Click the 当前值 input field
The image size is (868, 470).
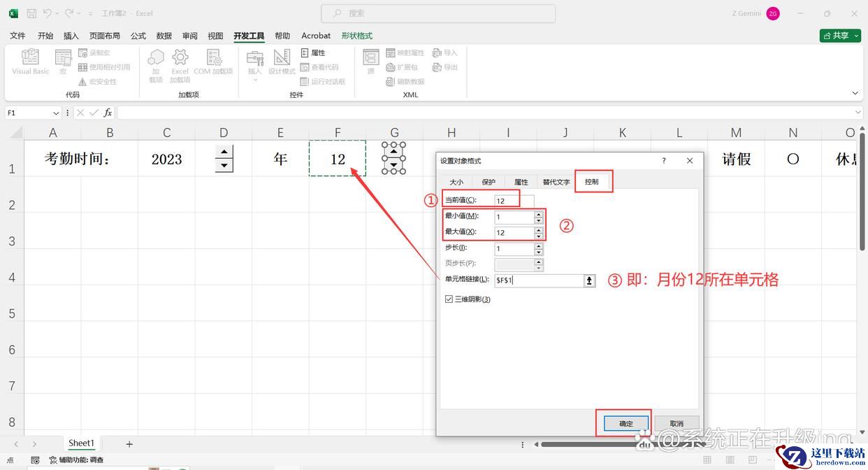(513, 201)
